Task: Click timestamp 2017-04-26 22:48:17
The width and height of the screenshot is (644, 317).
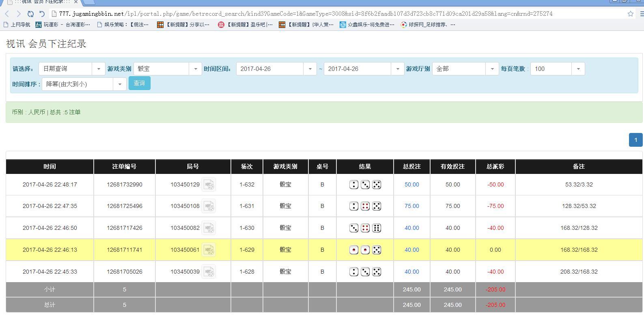Action: tap(50, 185)
